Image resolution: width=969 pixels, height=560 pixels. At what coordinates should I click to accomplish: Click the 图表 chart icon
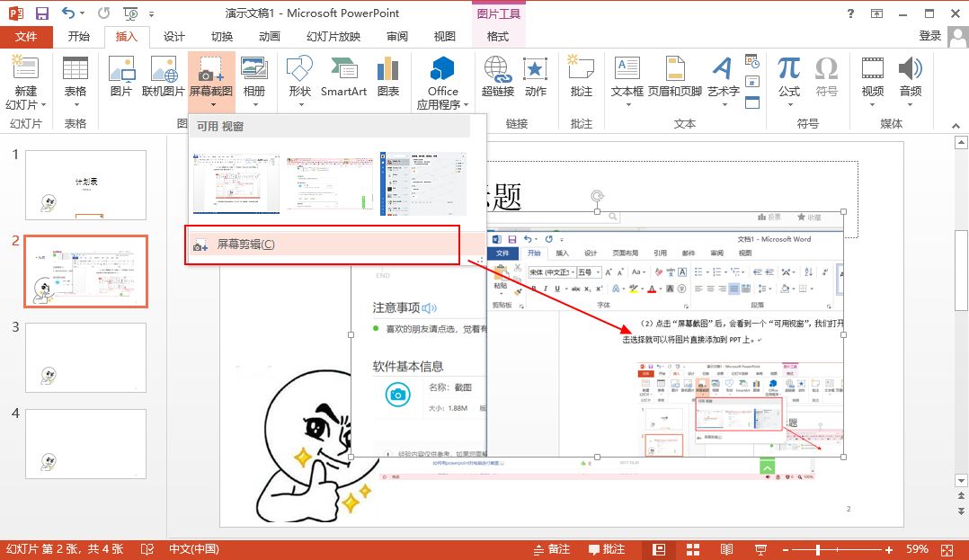pos(388,76)
